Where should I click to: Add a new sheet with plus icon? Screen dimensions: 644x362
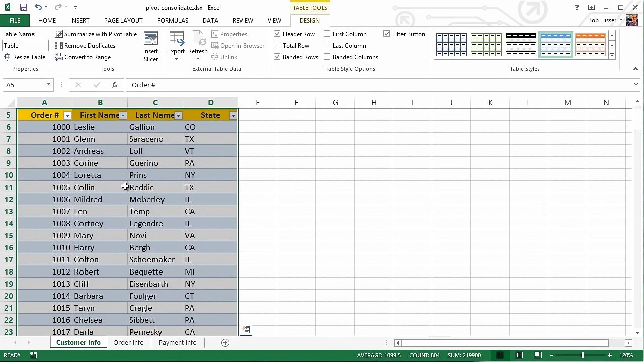225,342
